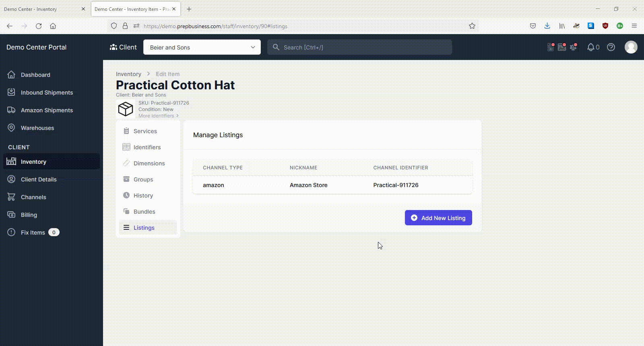Go to the Inventory breadcrumb link

(128, 74)
